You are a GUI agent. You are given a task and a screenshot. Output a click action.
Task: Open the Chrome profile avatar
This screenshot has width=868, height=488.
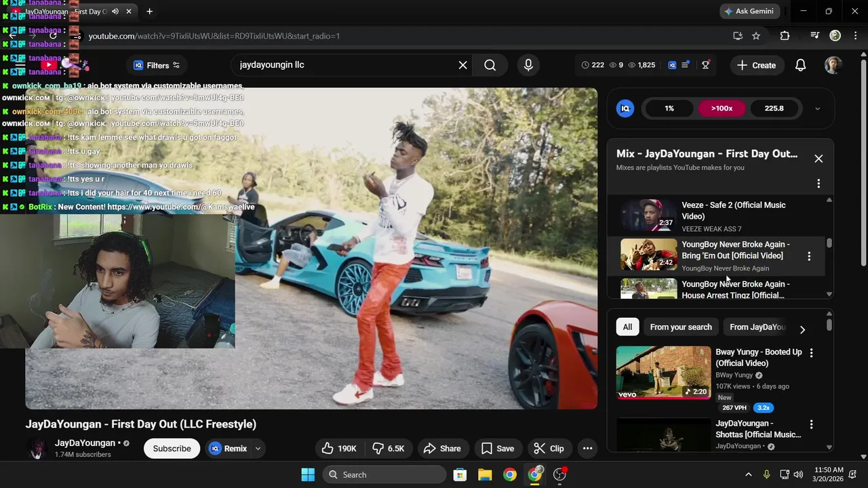click(x=835, y=36)
